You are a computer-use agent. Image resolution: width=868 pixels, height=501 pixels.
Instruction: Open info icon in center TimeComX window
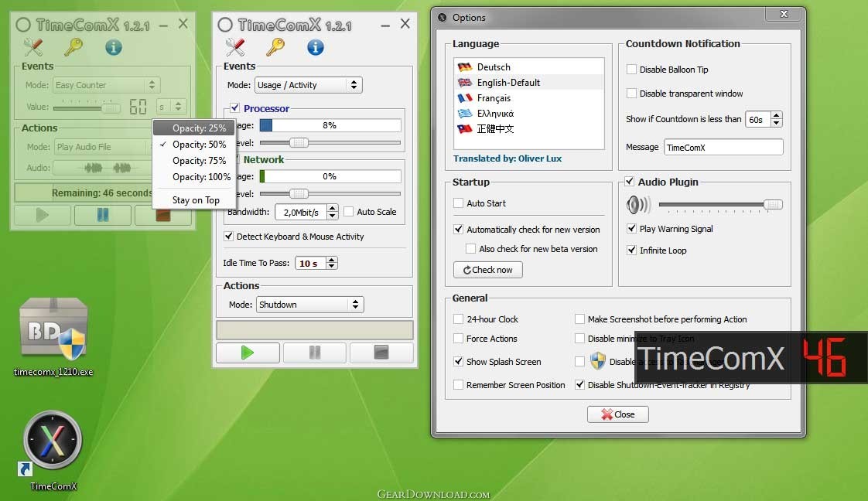[316, 48]
